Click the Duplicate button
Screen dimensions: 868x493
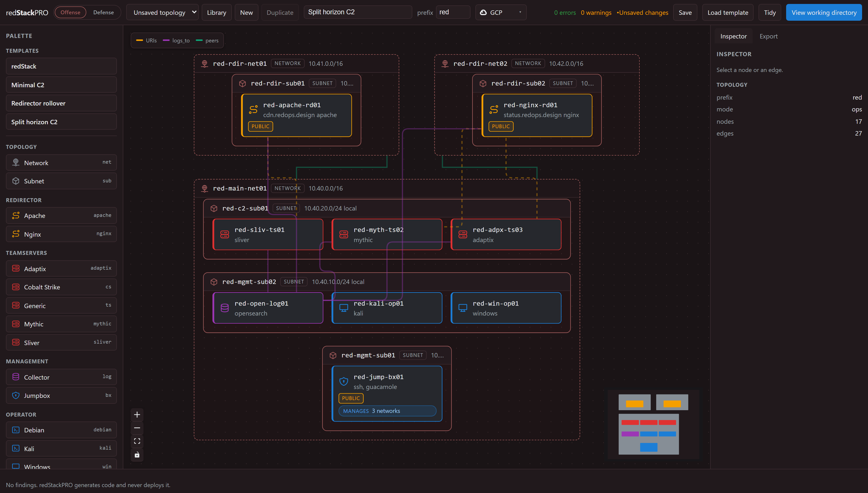point(280,13)
